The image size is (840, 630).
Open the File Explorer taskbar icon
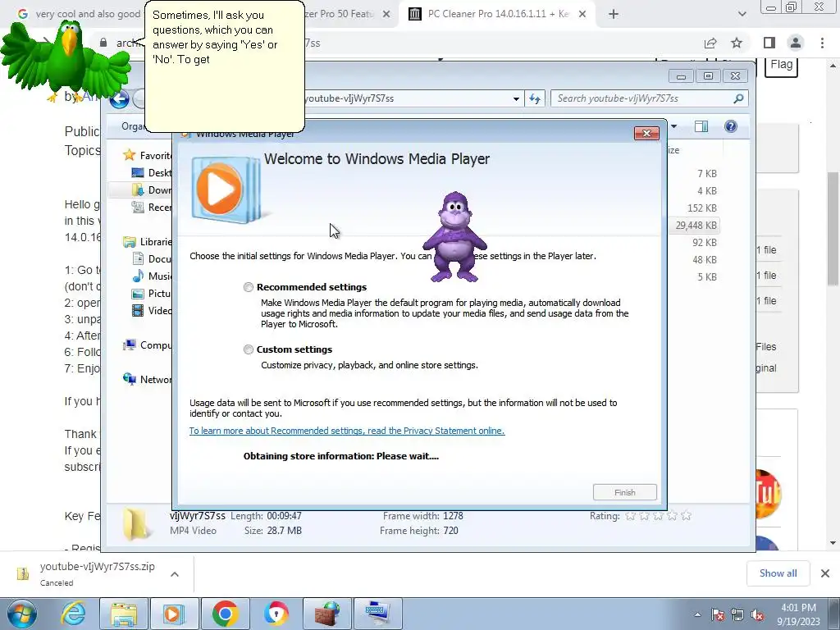124,614
